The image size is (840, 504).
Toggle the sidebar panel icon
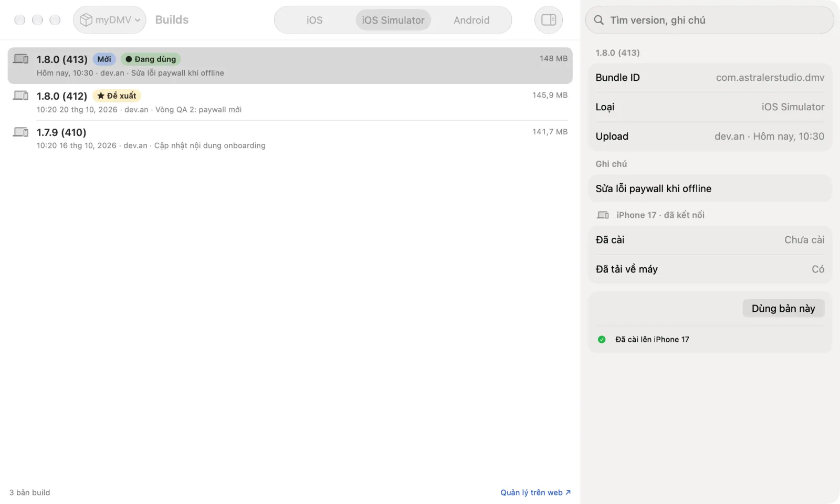pyautogui.click(x=549, y=20)
